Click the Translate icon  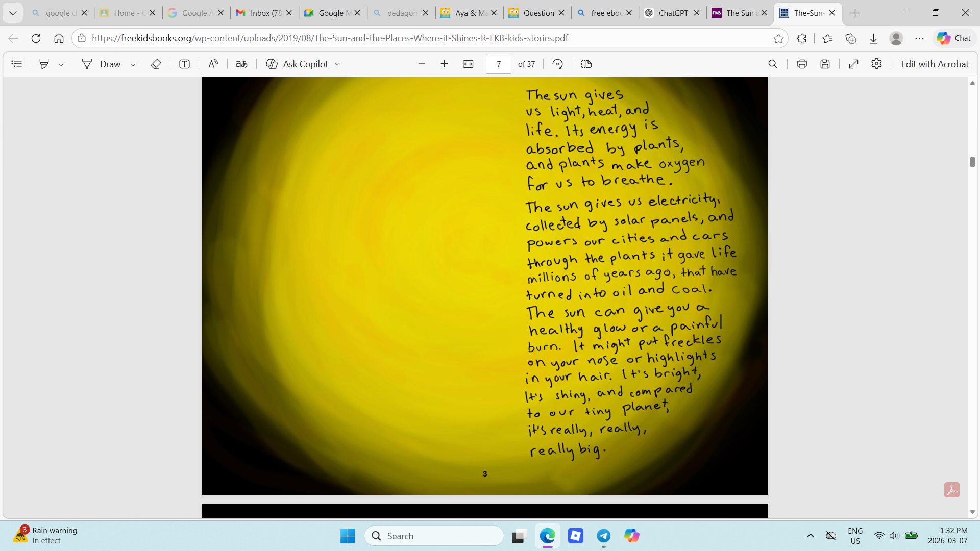coord(241,64)
